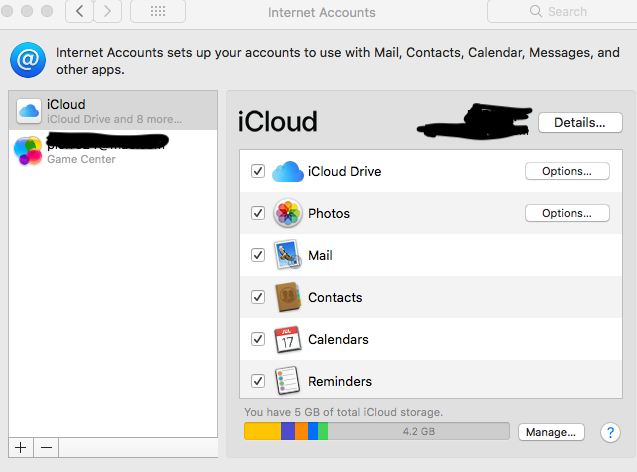Click the iCloud Drive cloud icon

tap(288, 171)
